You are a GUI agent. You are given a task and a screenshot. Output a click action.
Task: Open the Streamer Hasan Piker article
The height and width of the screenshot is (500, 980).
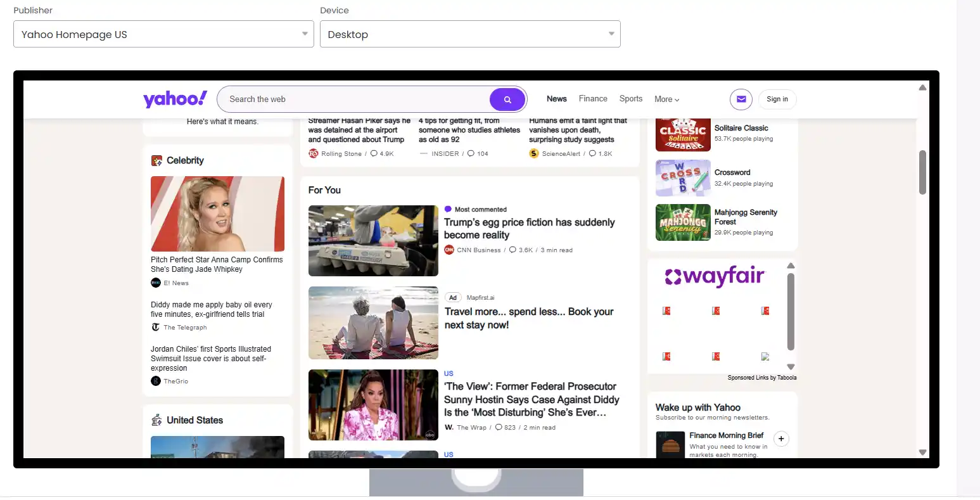coord(359,130)
